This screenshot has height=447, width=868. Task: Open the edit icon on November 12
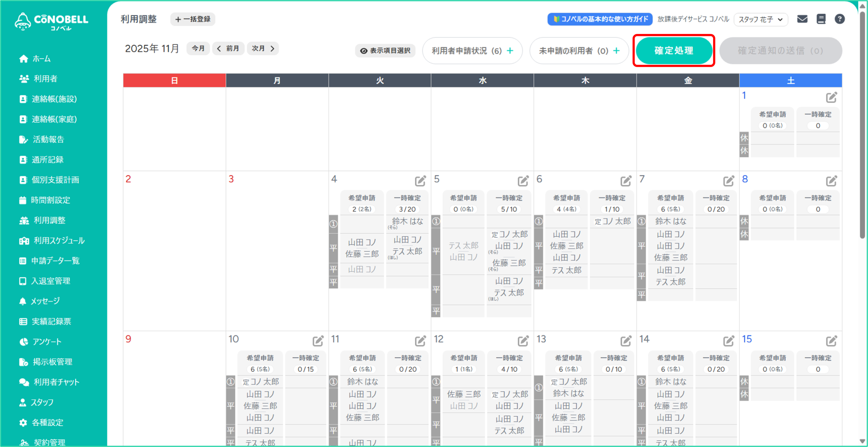(523, 341)
